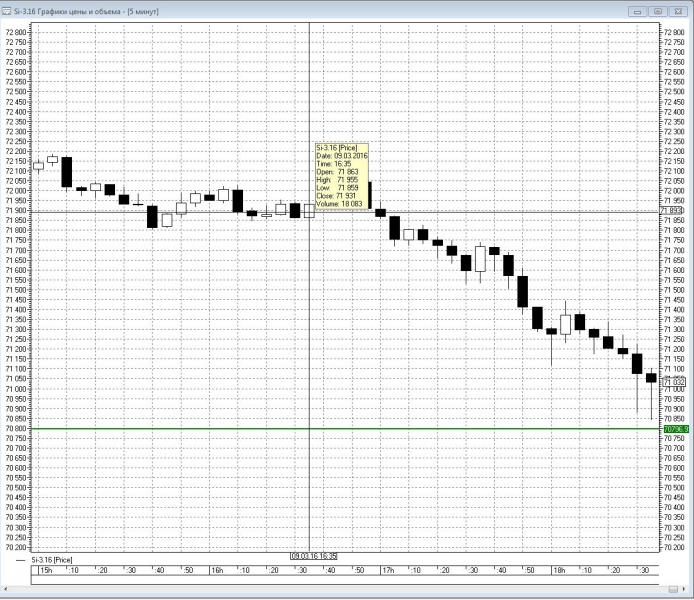Click the 17h label on the time axis
This screenshot has width=694, height=600.
point(388,570)
